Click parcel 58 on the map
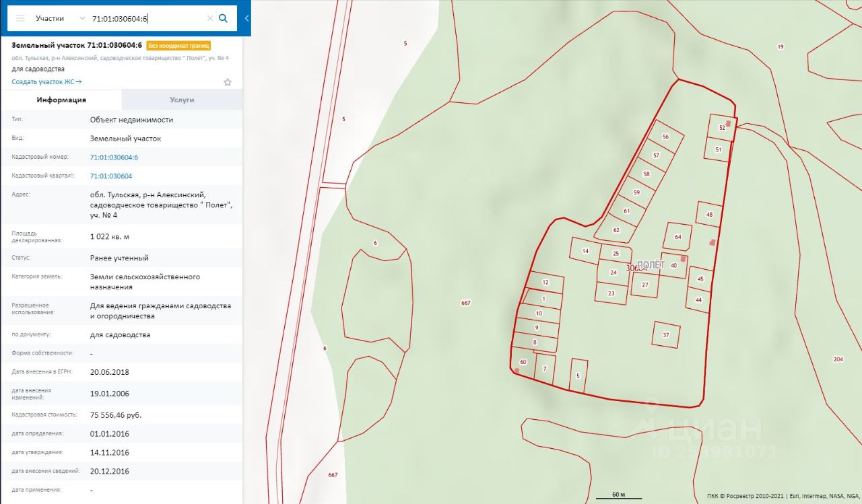Viewport: 862px width, 504px height. click(646, 174)
